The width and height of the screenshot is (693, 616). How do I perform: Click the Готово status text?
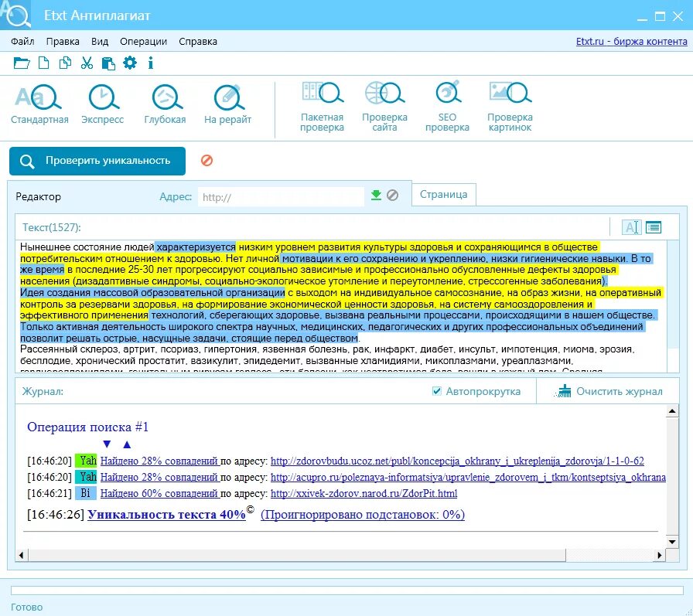coord(26,607)
